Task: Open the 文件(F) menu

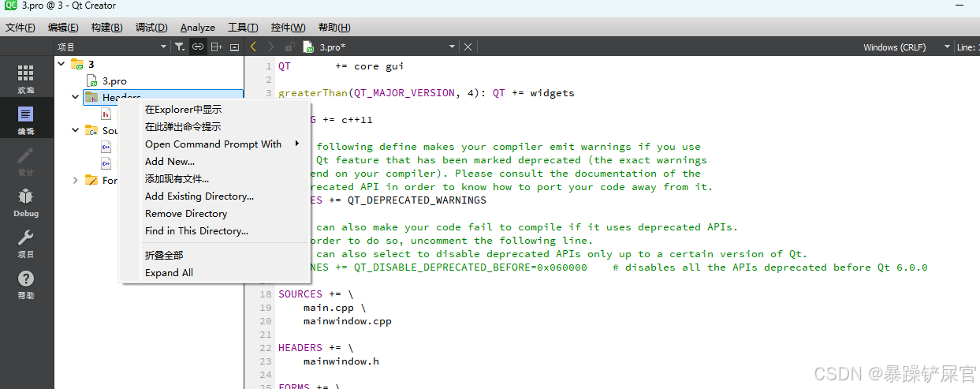Action: (20, 28)
